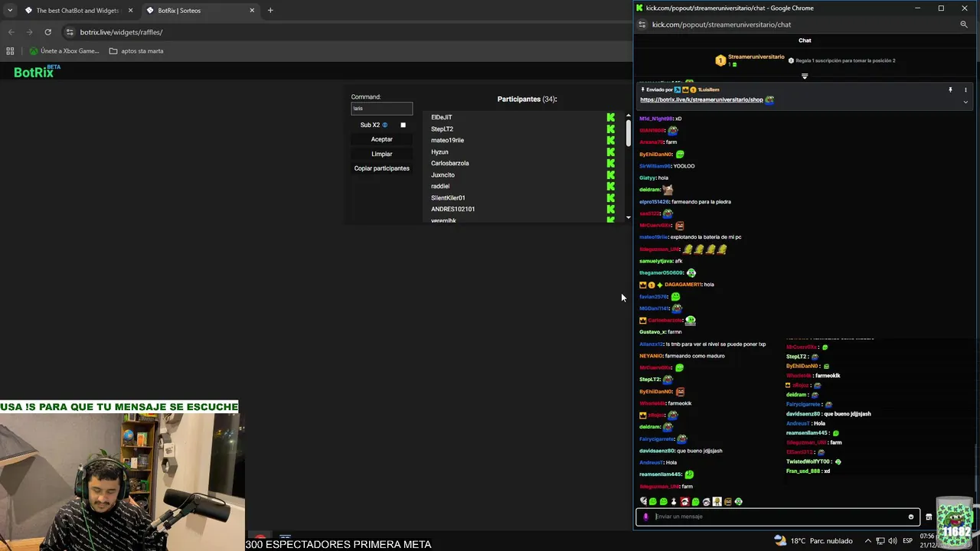This screenshot has height=551, width=980.
Task: Click the Participantes (34) heading
Action: [528, 99]
